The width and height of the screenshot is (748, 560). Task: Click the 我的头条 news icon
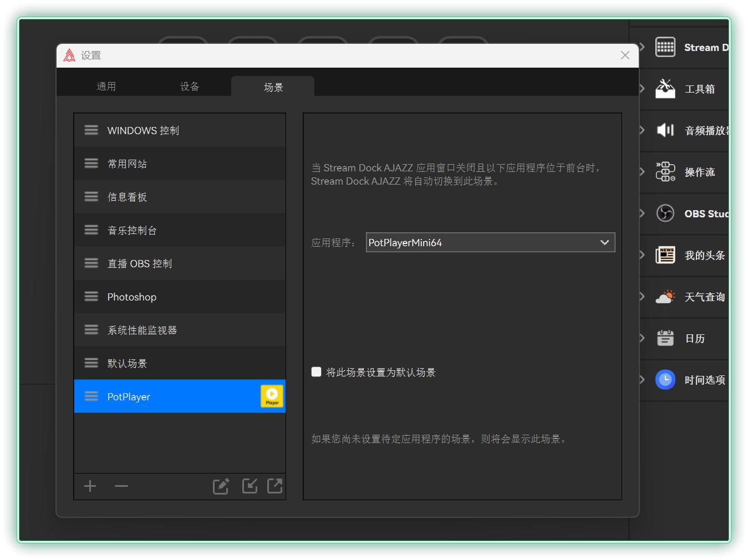pos(665,255)
